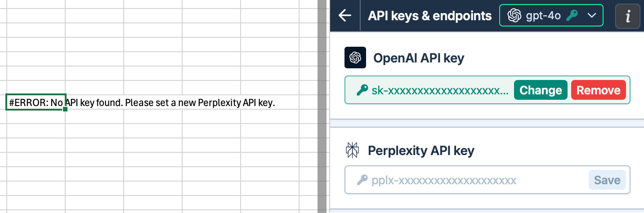Click the key icon in the gpt-4o selector

pyautogui.click(x=572, y=16)
